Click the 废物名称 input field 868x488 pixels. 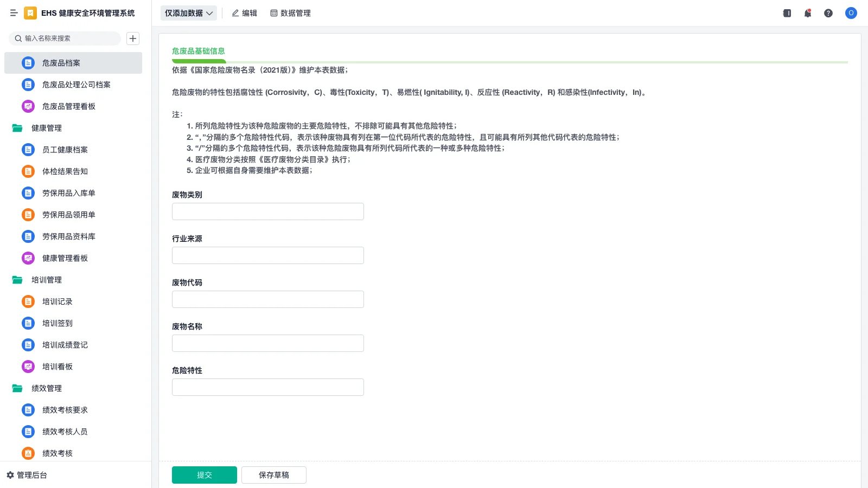click(267, 343)
